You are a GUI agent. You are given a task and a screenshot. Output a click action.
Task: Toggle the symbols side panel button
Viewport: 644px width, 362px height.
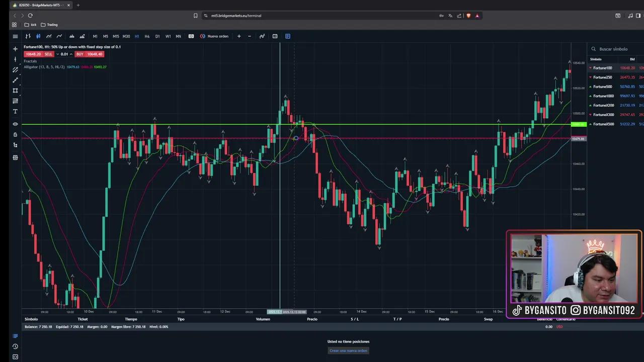[x=288, y=36]
